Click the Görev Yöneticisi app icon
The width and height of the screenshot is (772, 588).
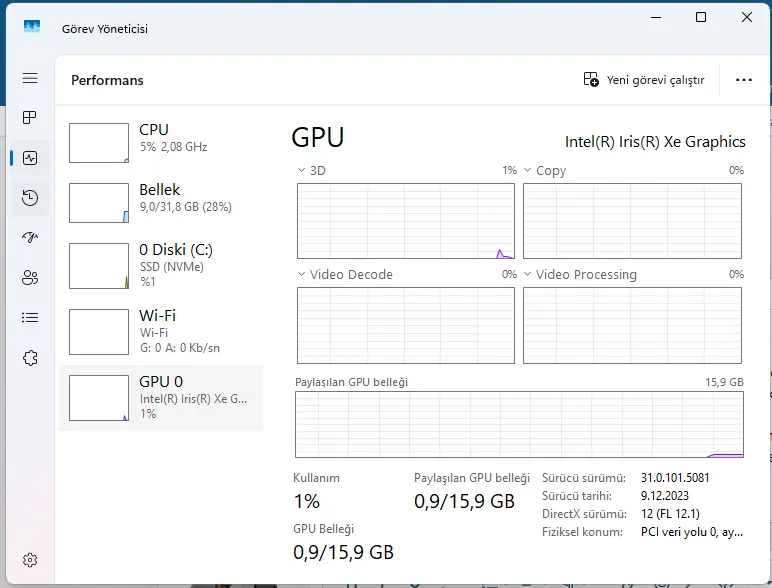click(32, 27)
